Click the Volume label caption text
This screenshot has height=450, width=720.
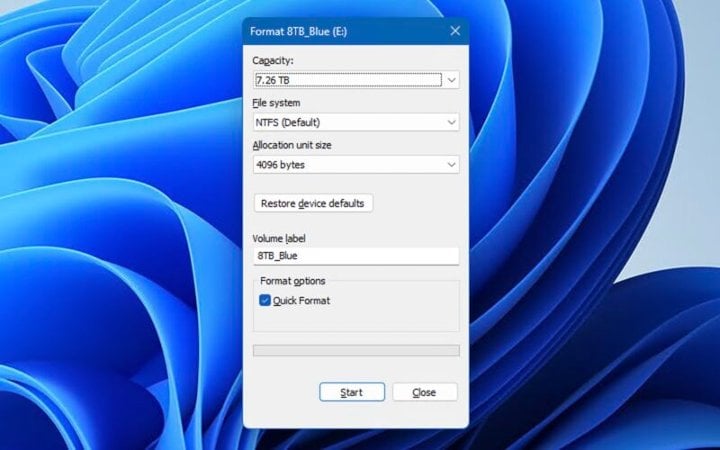pos(279,238)
